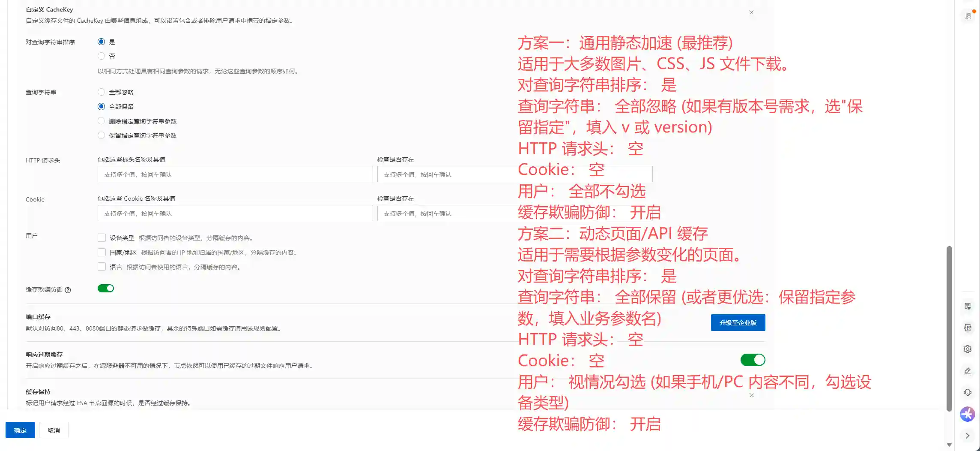This screenshot has width=980, height=451.
Task: Choose 全部保留 query string option
Action: [101, 106]
